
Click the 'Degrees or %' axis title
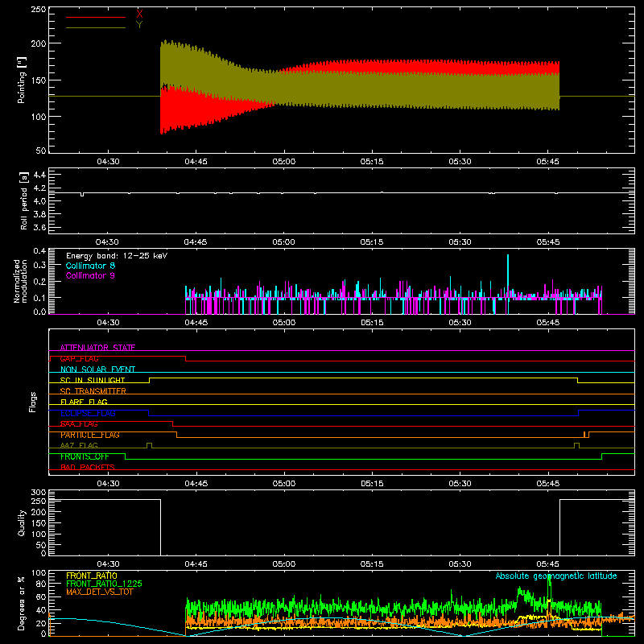22,603
